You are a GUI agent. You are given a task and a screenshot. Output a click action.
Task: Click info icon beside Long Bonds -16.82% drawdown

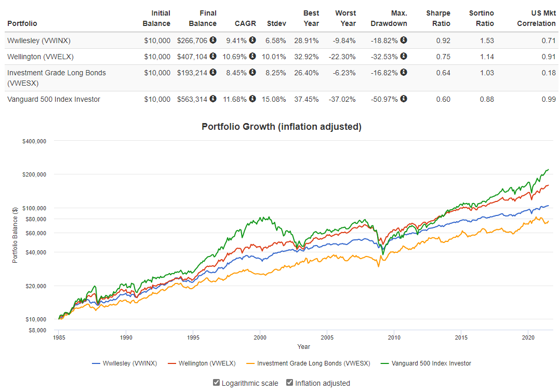(x=404, y=72)
